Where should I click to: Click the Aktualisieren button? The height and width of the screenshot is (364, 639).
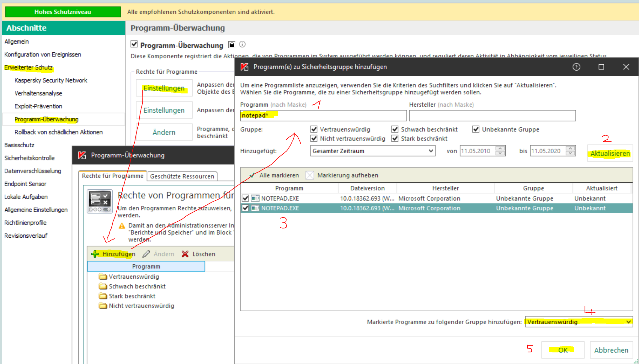click(x=610, y=153)
